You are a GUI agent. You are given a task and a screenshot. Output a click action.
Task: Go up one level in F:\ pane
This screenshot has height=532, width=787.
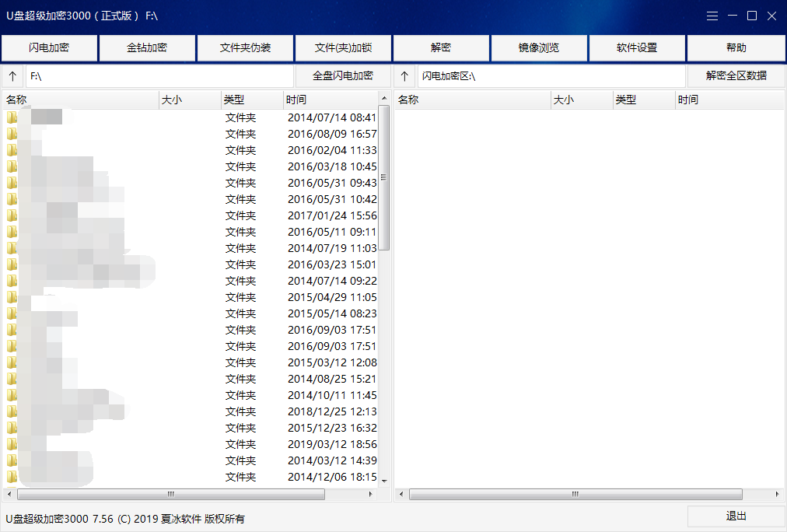pos(12,76)
